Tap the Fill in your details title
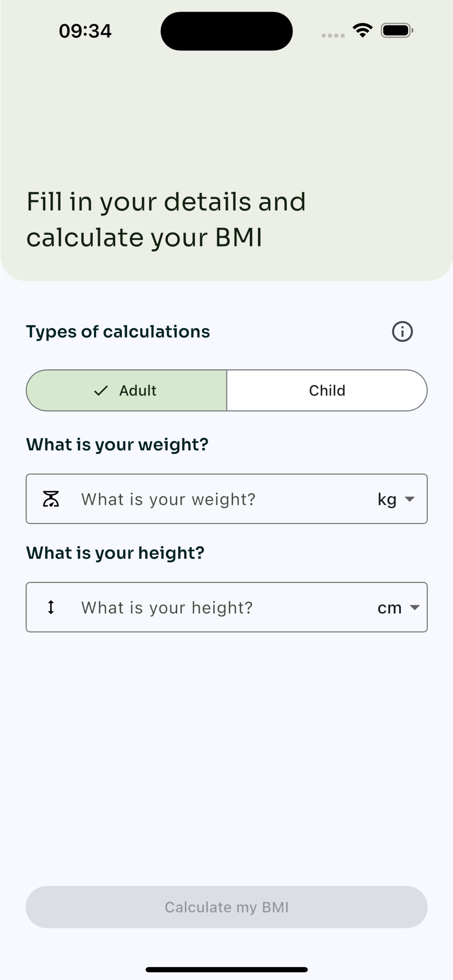Image resolution: width=453 pixels, height=980 pixels. coord(166,219)
